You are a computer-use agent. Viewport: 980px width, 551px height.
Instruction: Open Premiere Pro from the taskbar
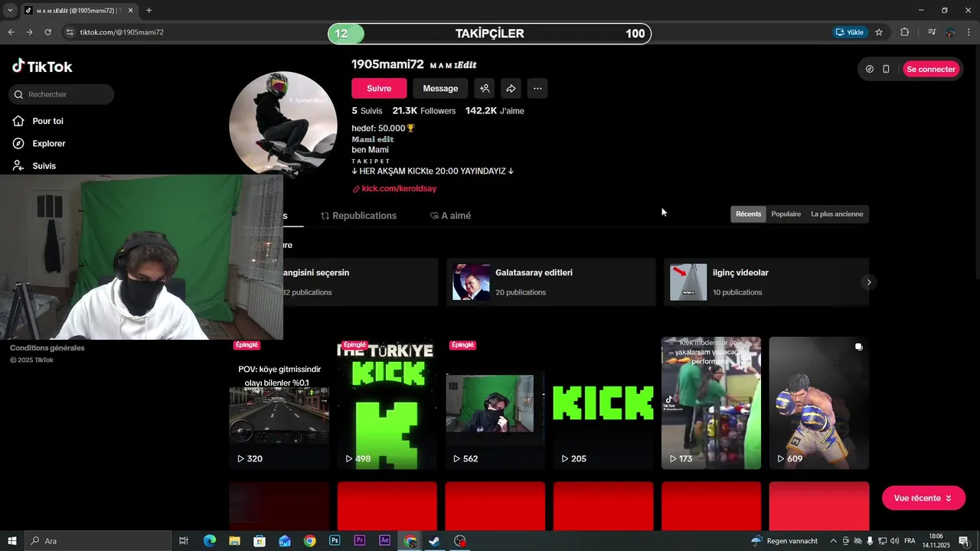[360, 541]
